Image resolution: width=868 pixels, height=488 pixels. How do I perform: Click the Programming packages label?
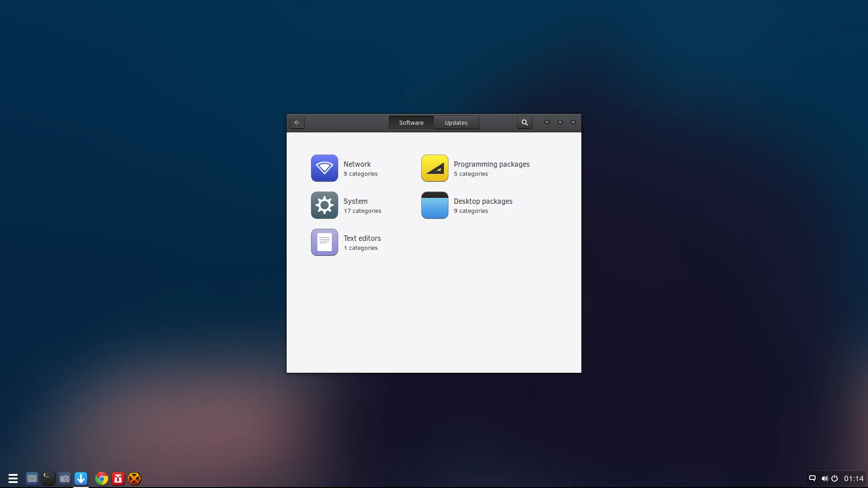[491, 164]
